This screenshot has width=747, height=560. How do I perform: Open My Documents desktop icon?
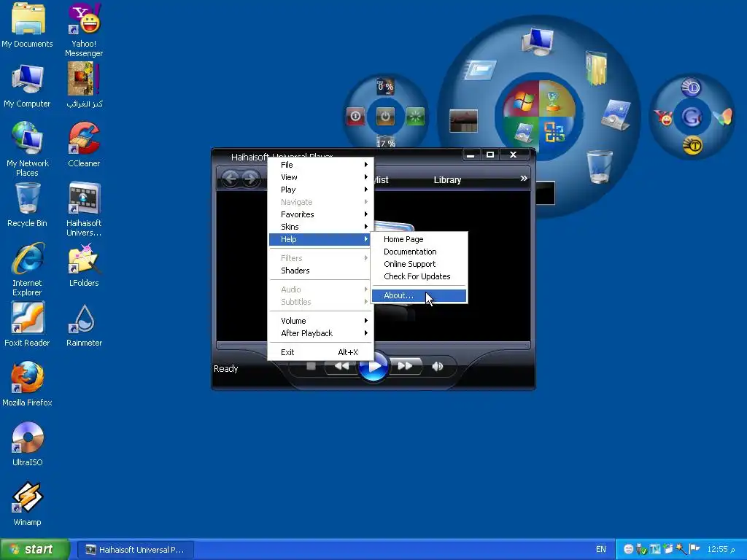[27, 26]
